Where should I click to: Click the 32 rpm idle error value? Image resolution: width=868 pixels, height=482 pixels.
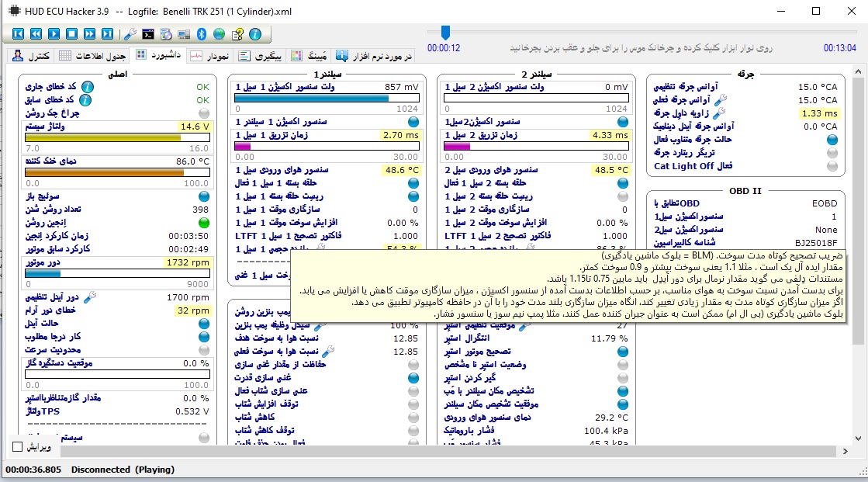pyautogui.click(x=193, y=310)
